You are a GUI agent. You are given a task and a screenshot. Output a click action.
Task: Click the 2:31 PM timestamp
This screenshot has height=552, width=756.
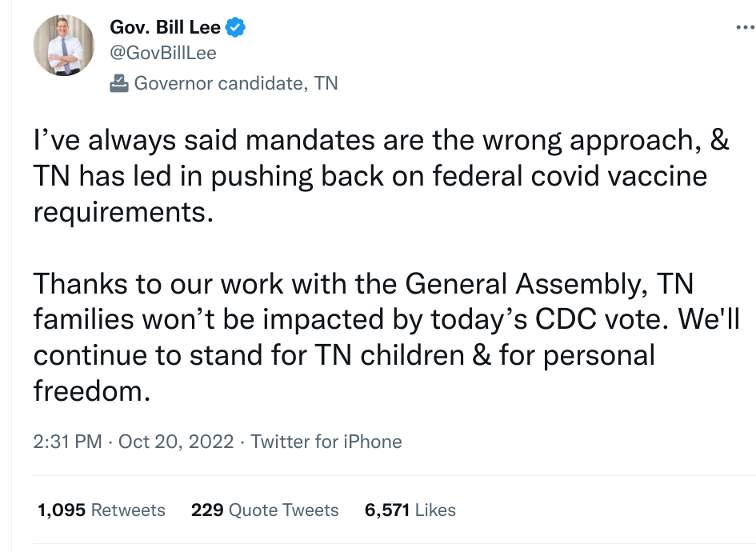67,442
